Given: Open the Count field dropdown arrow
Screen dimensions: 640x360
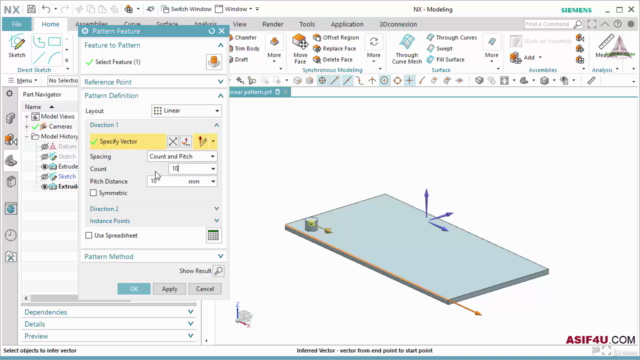Looking at the screenshot, I should (x=213, y=169).
